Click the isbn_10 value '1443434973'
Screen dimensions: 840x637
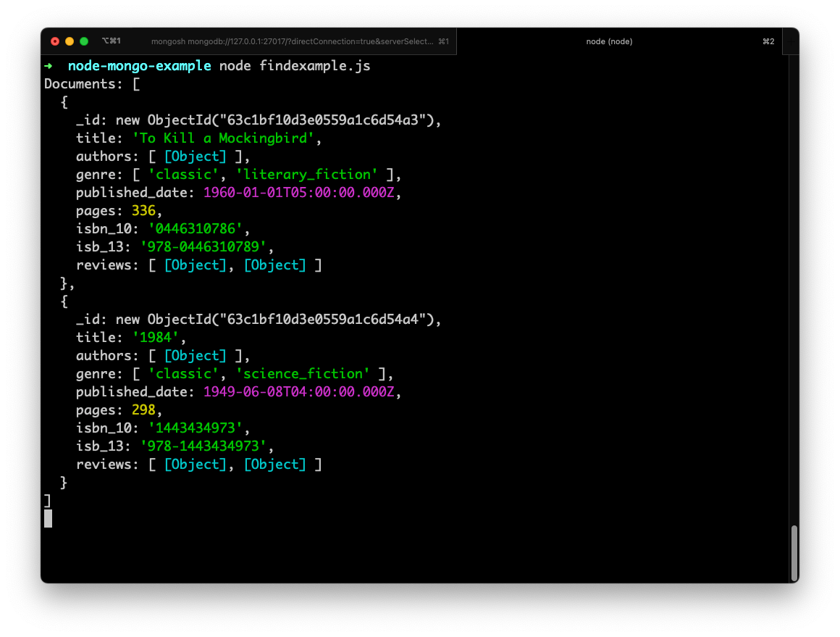point(196,428)
